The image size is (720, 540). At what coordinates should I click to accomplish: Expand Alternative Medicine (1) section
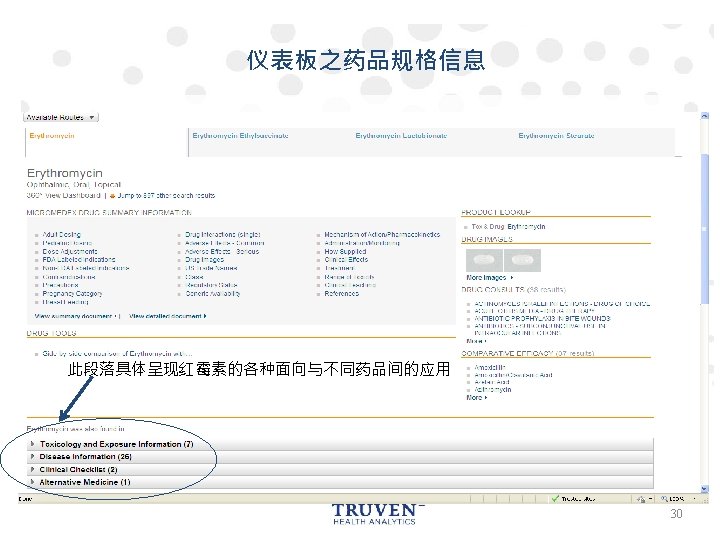click(340, 483)
